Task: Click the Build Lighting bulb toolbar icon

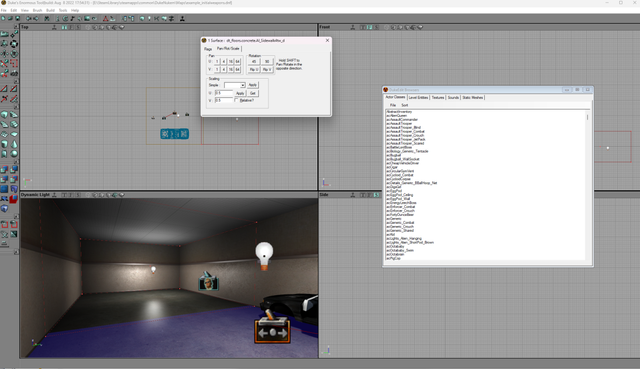Action: (x=149, y=18)
